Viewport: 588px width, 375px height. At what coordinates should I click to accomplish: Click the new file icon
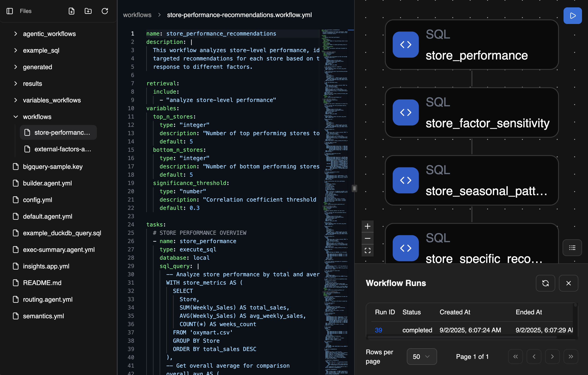click(71, 11)
